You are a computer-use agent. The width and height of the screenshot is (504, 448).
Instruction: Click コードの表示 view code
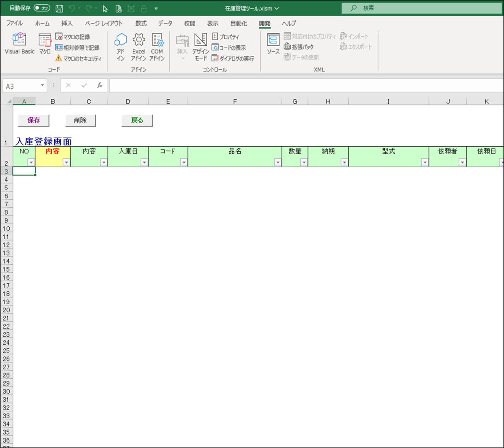point(229,47)
